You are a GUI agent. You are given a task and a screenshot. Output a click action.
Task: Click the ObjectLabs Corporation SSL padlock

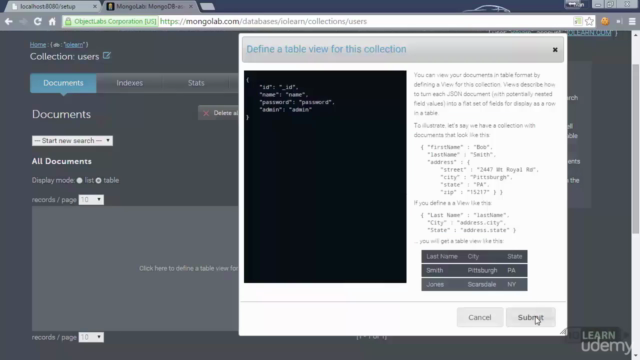(x=68, y=21)
